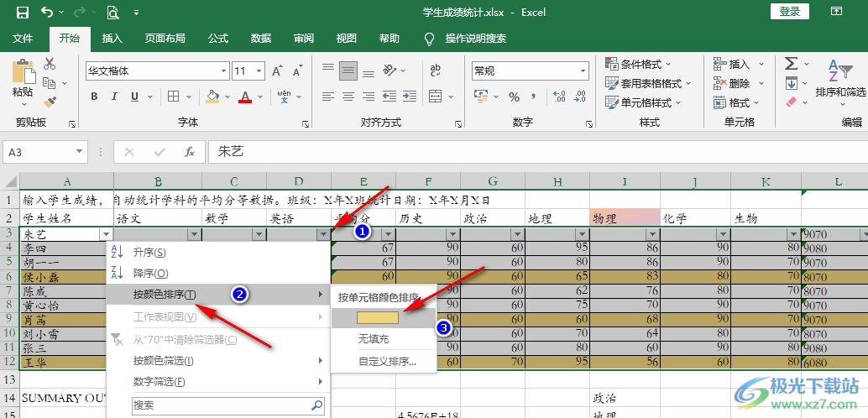Open the font name dropdown 华文楷体
868x418 pixels.
click(x=223, y=71)
